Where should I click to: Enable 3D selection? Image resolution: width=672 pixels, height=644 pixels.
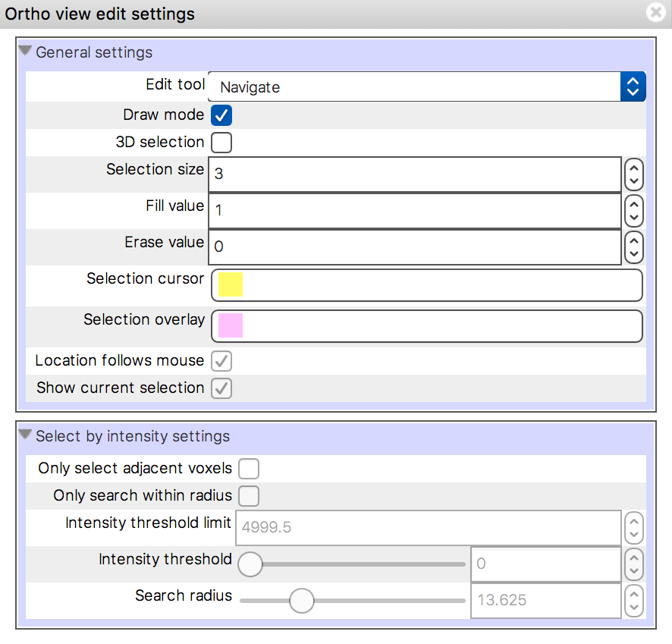coord(221,142)
